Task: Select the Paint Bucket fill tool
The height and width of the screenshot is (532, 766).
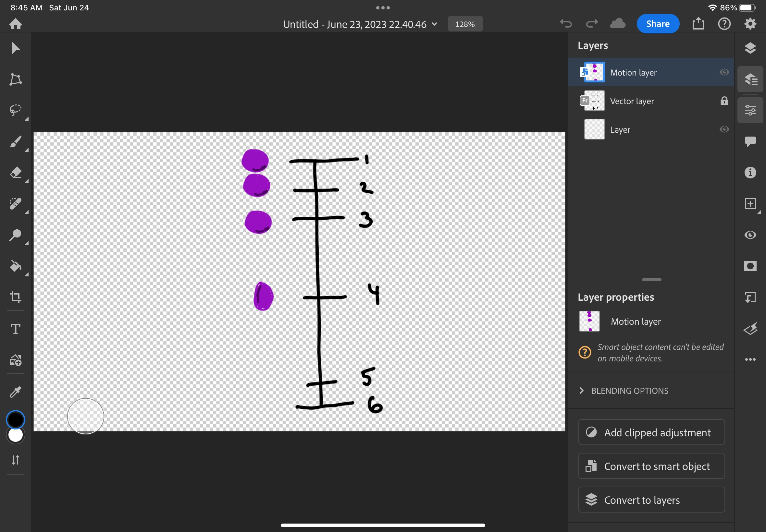Action: [x=15, y=266]
